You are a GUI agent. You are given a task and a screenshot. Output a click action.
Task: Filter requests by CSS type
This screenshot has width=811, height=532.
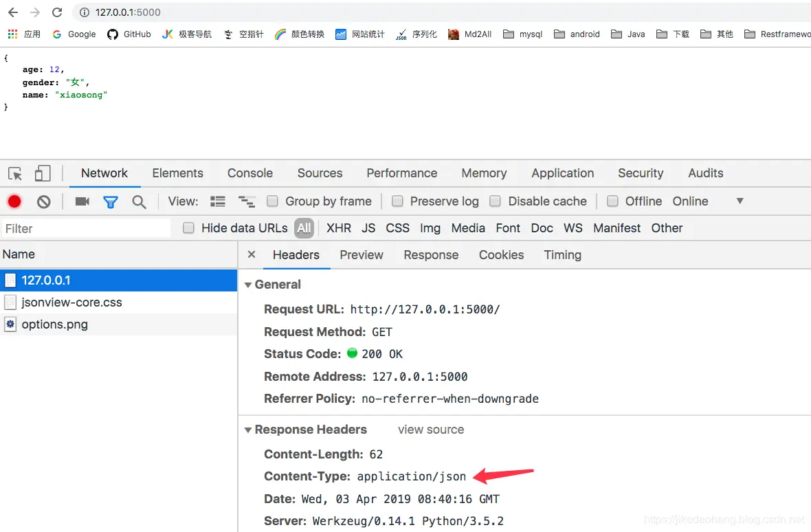(397, 228)
